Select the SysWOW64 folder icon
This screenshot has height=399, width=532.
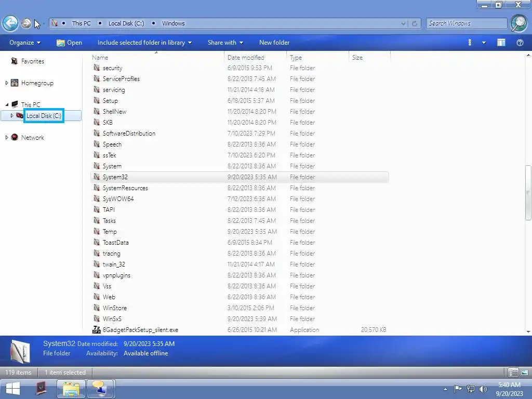97,198
